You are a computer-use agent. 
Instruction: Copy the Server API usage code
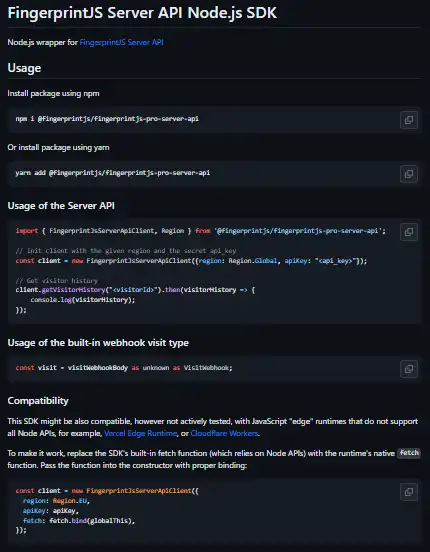point(409,232)
